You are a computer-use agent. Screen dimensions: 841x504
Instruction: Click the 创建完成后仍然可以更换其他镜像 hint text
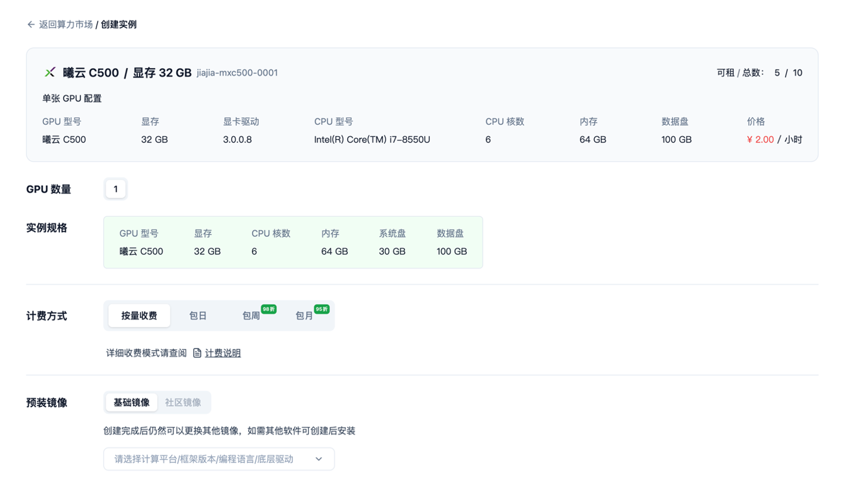229,431
